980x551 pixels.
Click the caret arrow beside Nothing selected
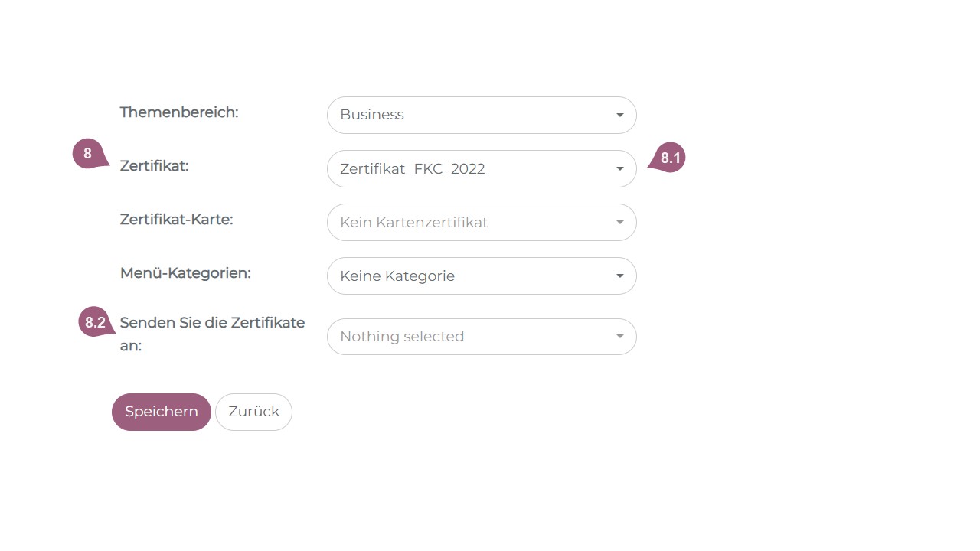tap(619, 337)
